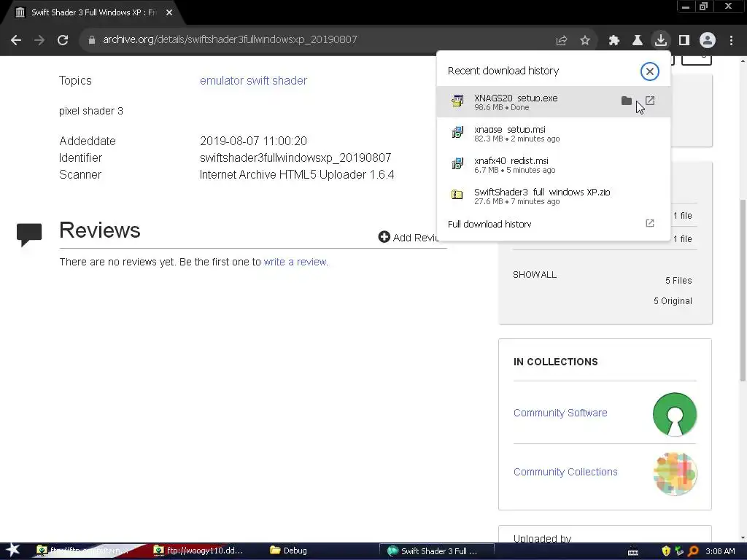Show XNAGS20_setup.exe in folder
The width and height of the screenshot is (747, 560).
pos(627,101)
